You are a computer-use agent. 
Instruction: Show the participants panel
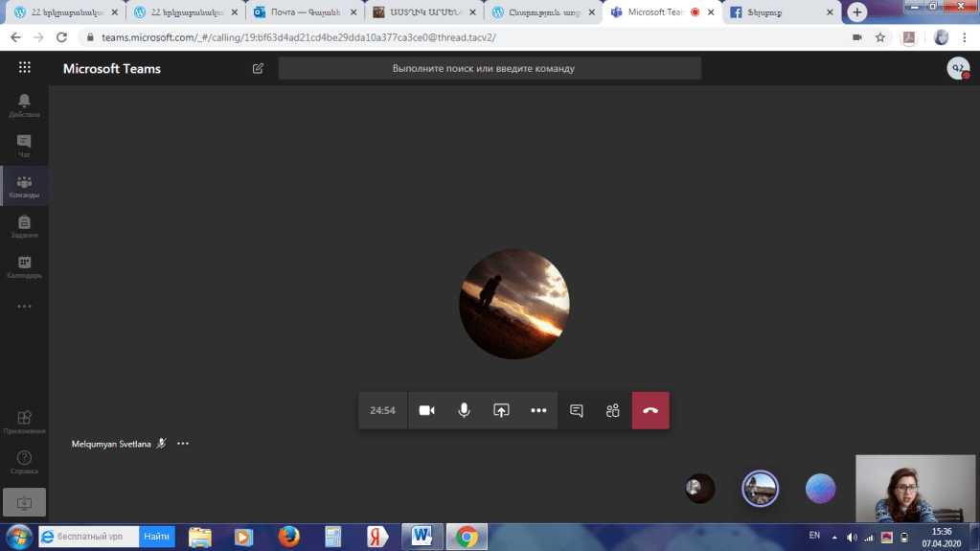coord(613,410)
